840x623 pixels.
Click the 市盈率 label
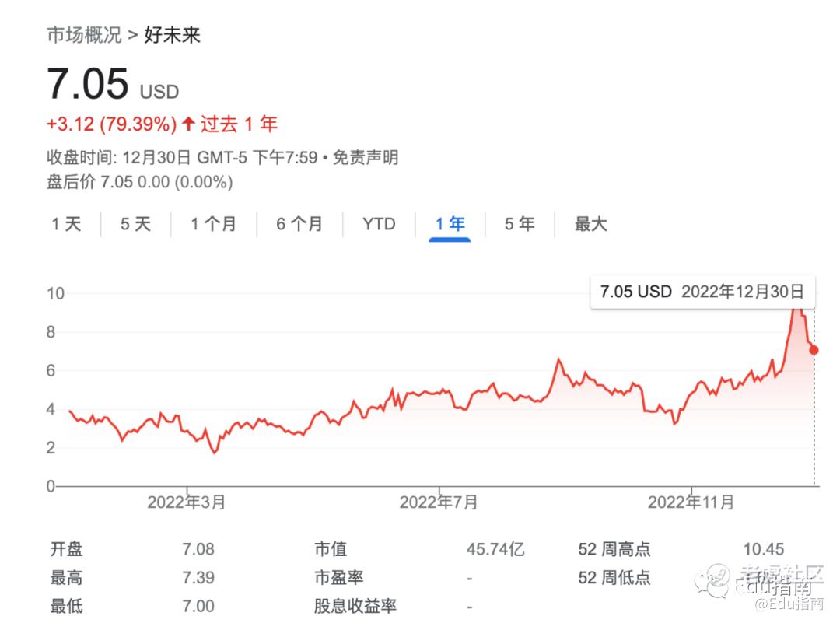338,577
